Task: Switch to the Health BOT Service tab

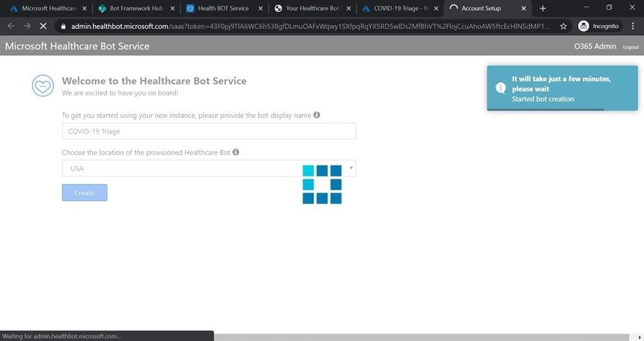Action: (x=223, y=8)
